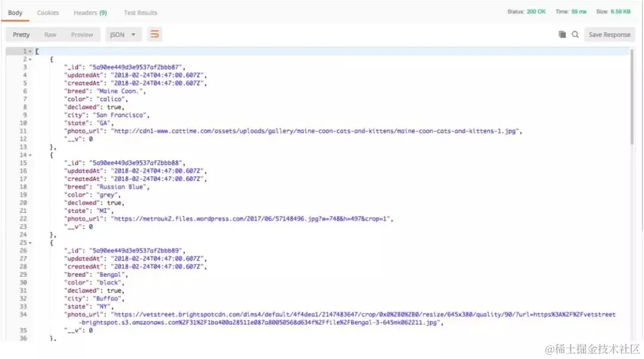Copy response body with the copy icon
Screen dimensions: 644x359
(x=562, y=35)
